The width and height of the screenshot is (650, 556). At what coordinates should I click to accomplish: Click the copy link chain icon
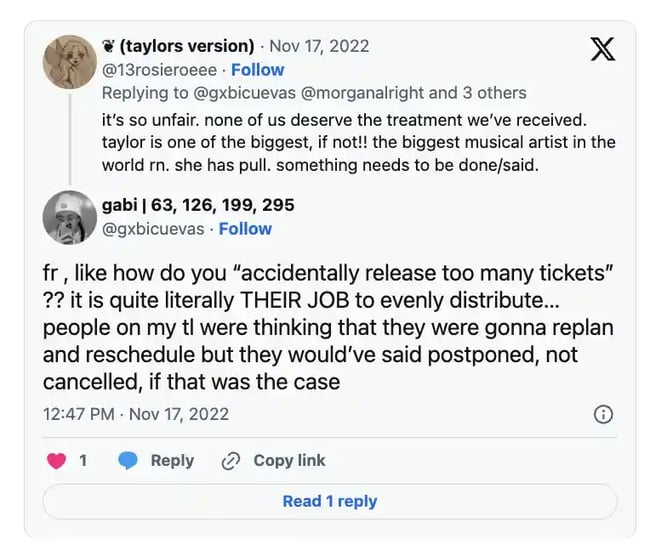(x=231, y=461)
